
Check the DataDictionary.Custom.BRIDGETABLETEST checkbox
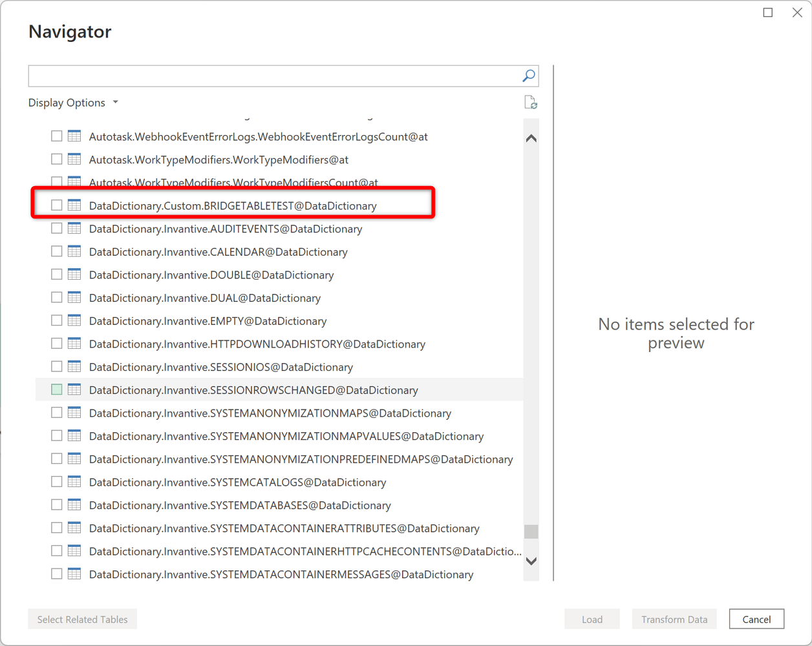tap(56, 205)
